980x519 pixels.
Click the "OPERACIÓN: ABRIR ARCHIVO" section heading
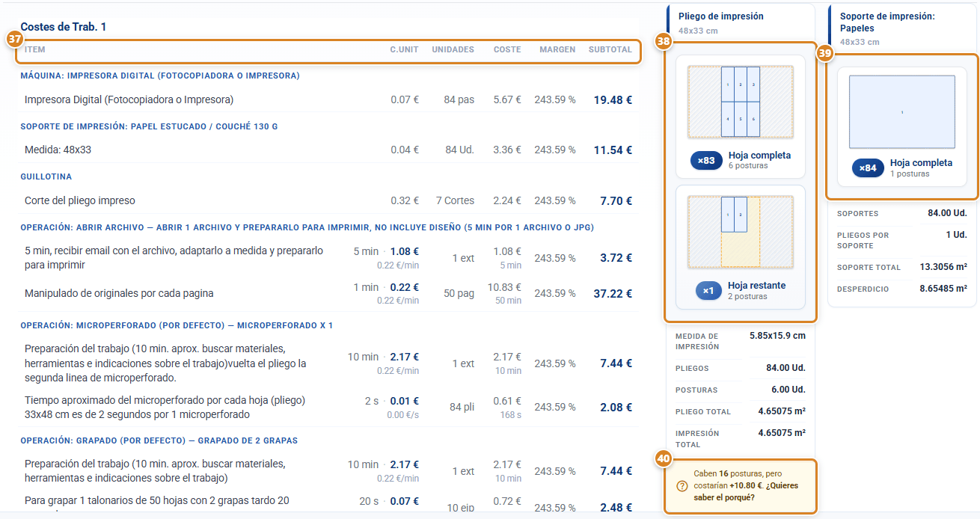[307, 227]
